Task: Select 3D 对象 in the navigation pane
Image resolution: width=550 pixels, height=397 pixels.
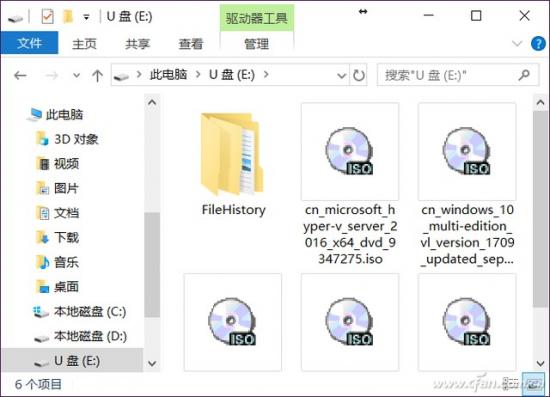Action: (x=67, y=139)
